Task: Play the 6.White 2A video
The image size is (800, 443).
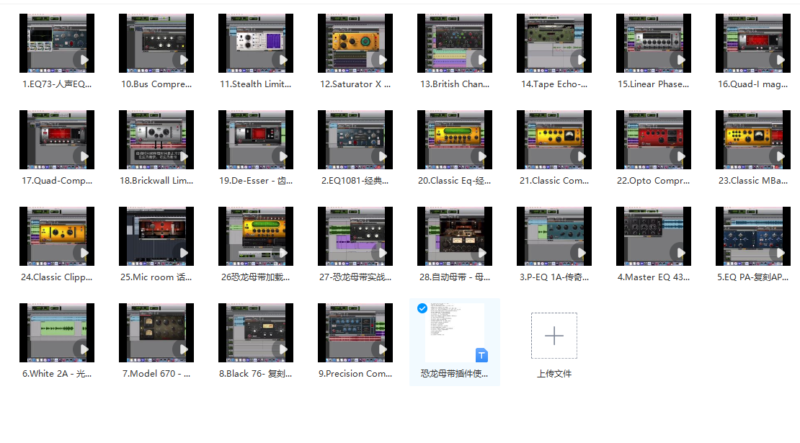Action: coord(84,351)
